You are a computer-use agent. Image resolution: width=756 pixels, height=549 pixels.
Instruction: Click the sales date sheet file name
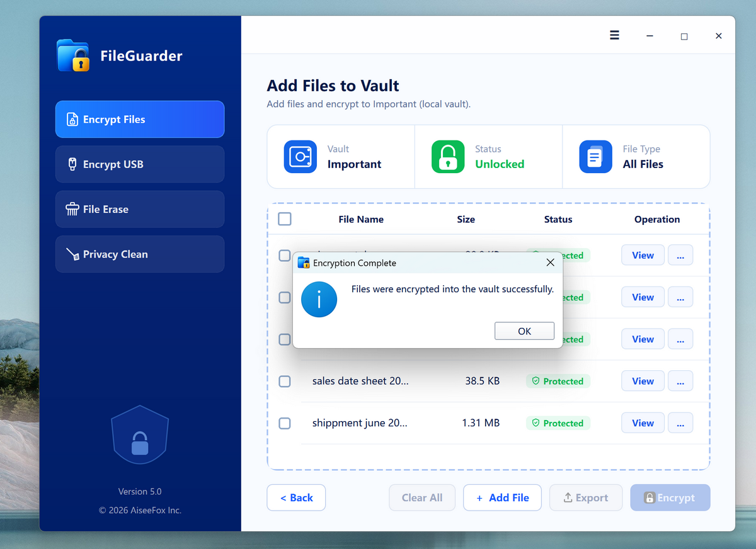point(360,381)
